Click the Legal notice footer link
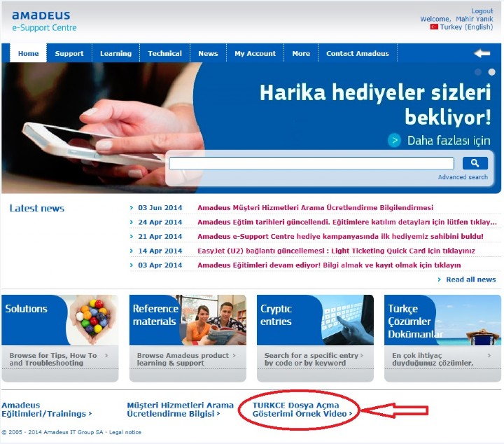 (x=125, y=432)
